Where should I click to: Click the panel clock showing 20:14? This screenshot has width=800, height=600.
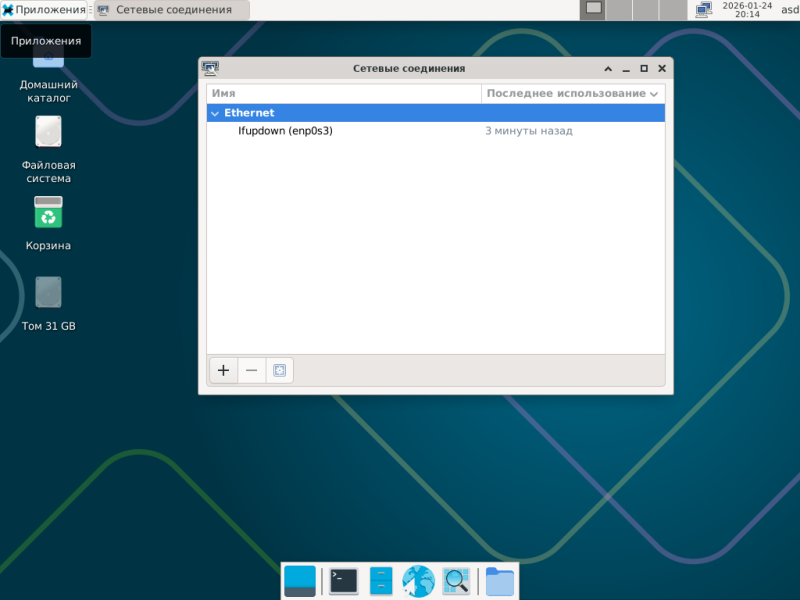(747, 10)
